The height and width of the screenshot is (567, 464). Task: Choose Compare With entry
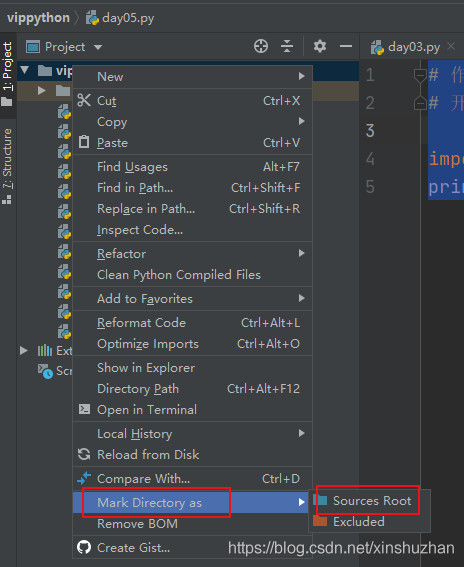[192, 479]
